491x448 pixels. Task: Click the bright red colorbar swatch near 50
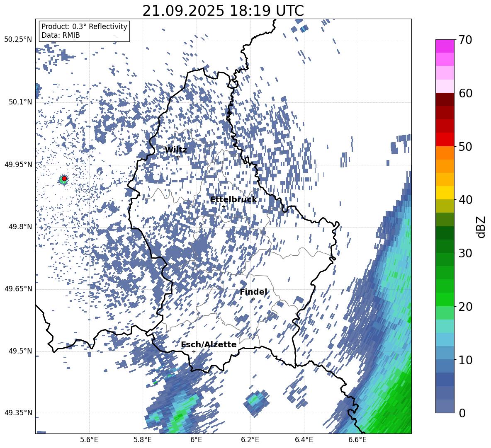coord(445,140)
